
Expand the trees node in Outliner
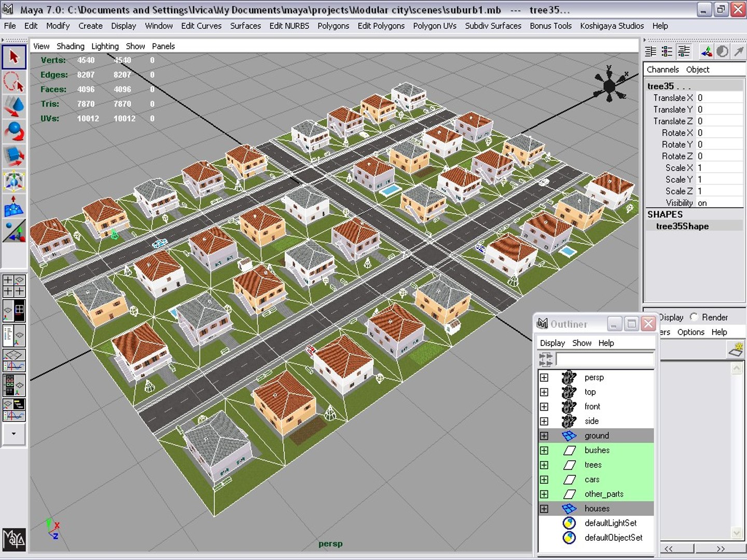point(544,465)
